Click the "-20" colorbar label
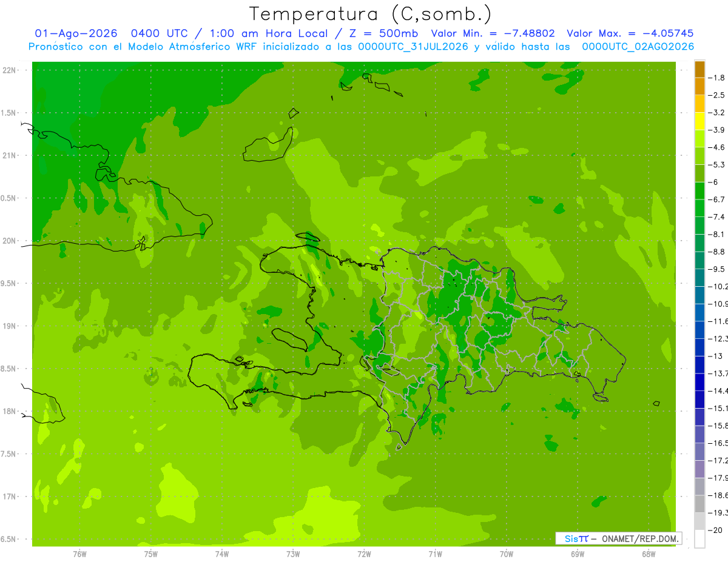728x562 pixels. click(715, 530)
